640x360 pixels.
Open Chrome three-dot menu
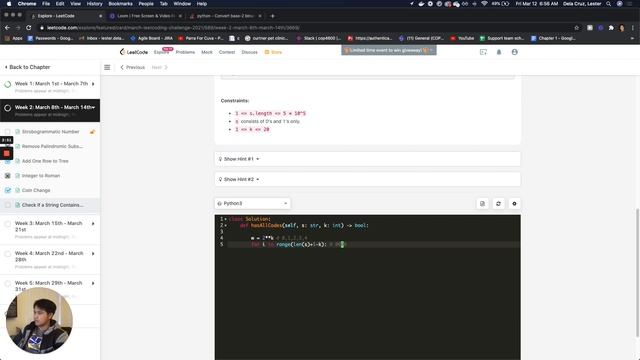(x=633, y=28)
